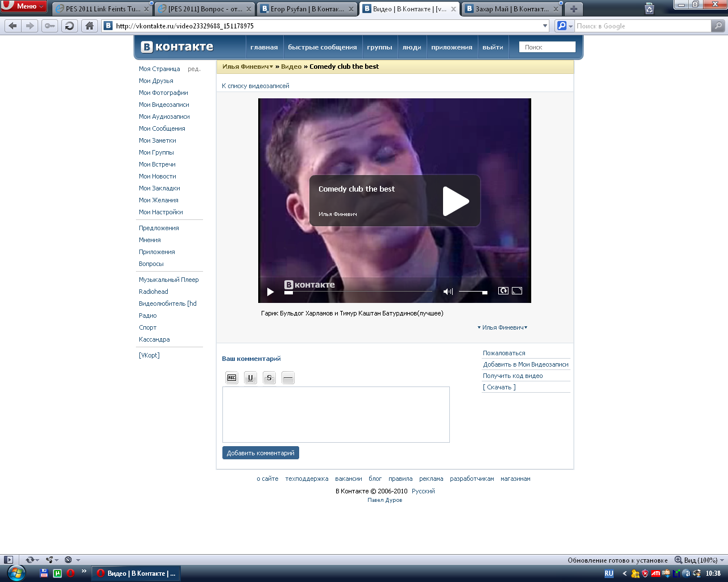Click the address bar URL field

pos(326,26)
